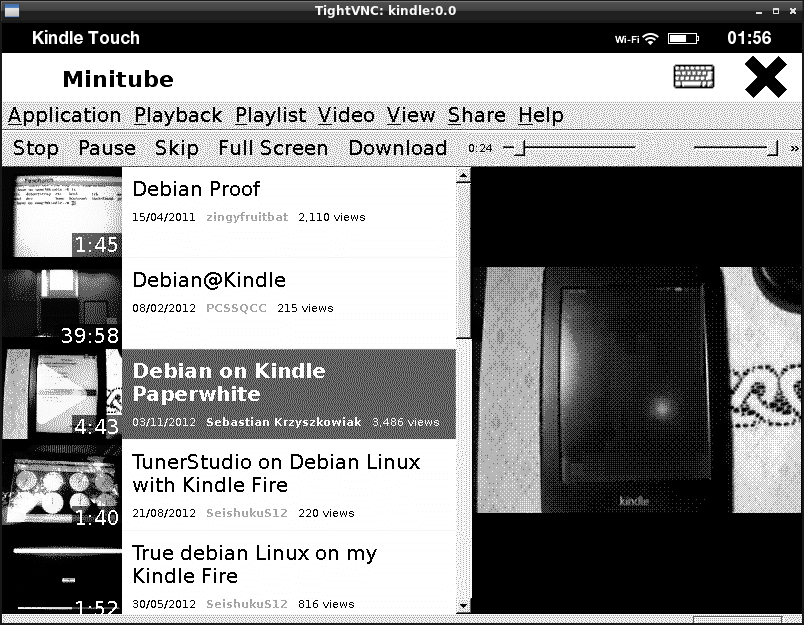
Task: Click the PCSSQCC author name
Action: [x=236, y=308]
